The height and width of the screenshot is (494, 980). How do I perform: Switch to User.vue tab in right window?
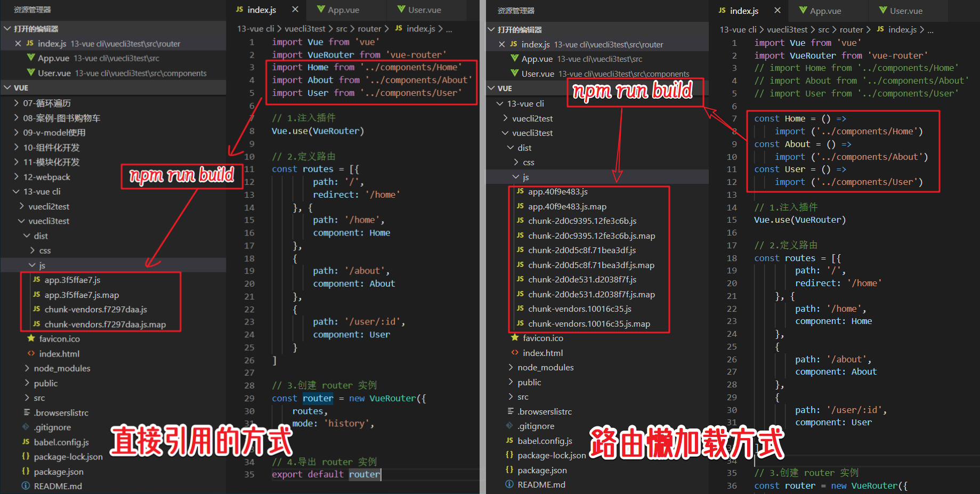coord(906,11)
